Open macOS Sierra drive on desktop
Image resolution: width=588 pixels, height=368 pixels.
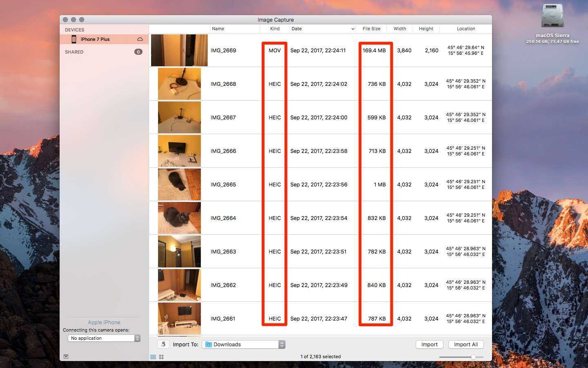coord(552,16)
